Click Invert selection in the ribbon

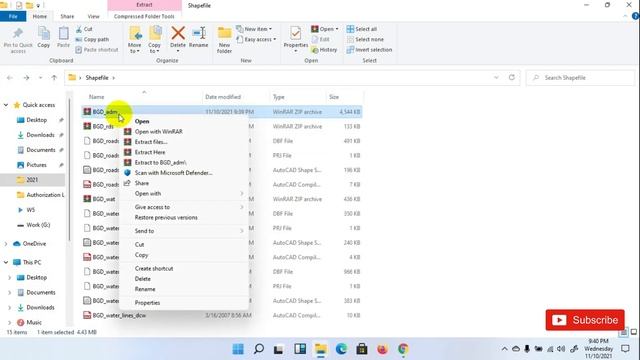[369, 50]
